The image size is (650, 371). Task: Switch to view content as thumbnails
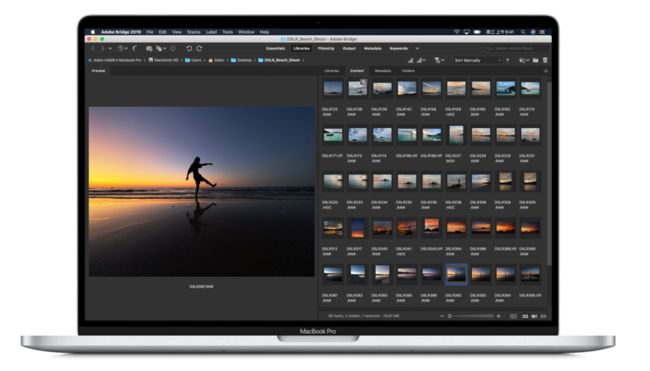[x=525, y=316]
